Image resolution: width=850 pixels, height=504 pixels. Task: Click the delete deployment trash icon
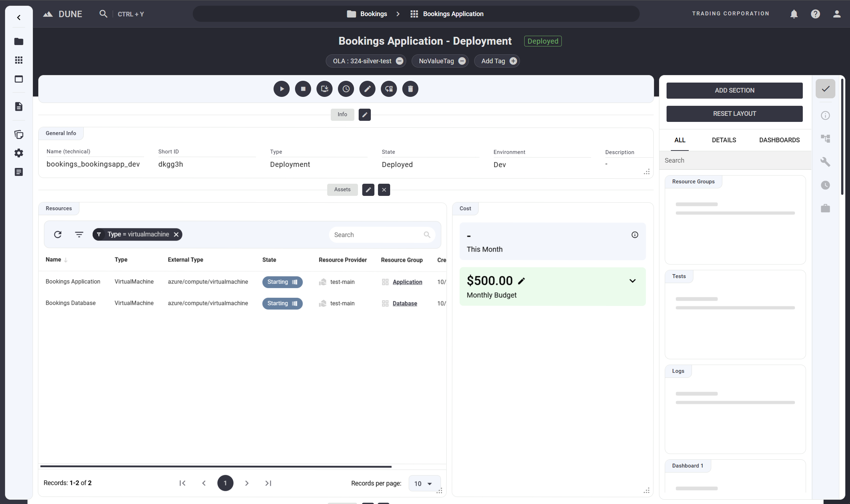(x=410, y=89)
